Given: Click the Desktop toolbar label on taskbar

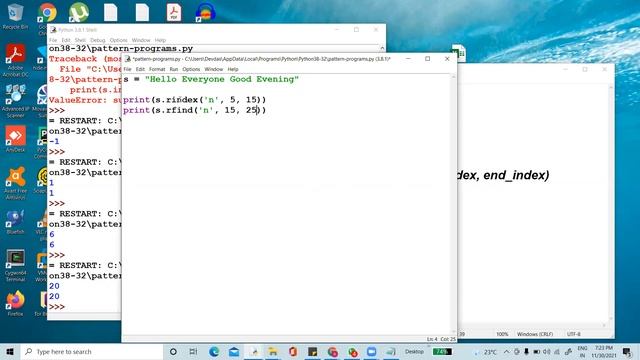Looking at the screenshot, I should [414, 351].
